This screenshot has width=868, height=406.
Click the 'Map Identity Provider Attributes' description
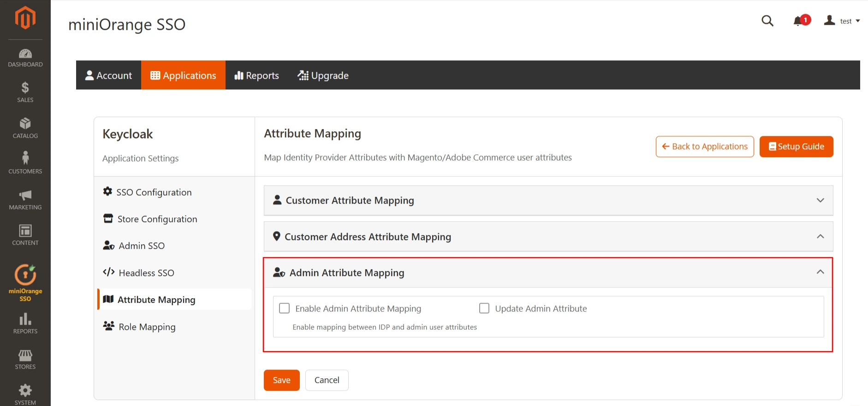pyautogui.click(x=418, y=158)
